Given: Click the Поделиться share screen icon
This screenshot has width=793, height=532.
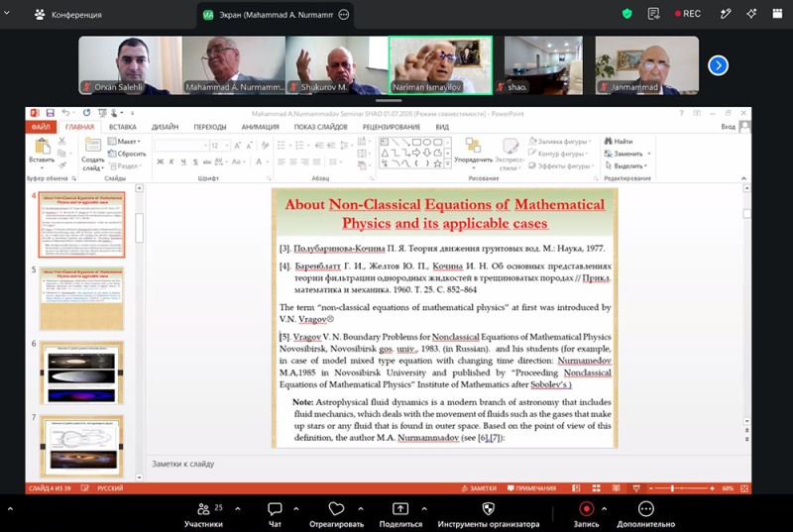Looking at the screenshot, I should click(400, 509).
